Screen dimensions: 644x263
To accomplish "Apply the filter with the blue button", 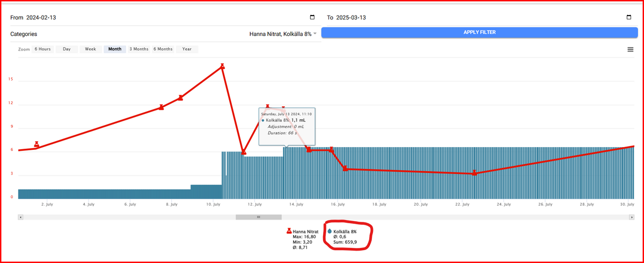I will (x=479, y=32).
